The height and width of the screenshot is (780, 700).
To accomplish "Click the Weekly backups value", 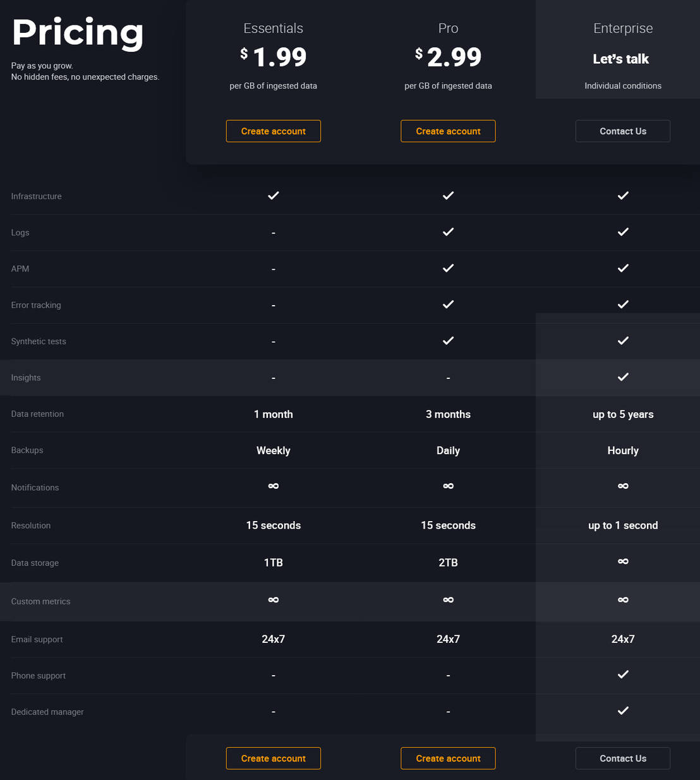I will tap(274, 450).
